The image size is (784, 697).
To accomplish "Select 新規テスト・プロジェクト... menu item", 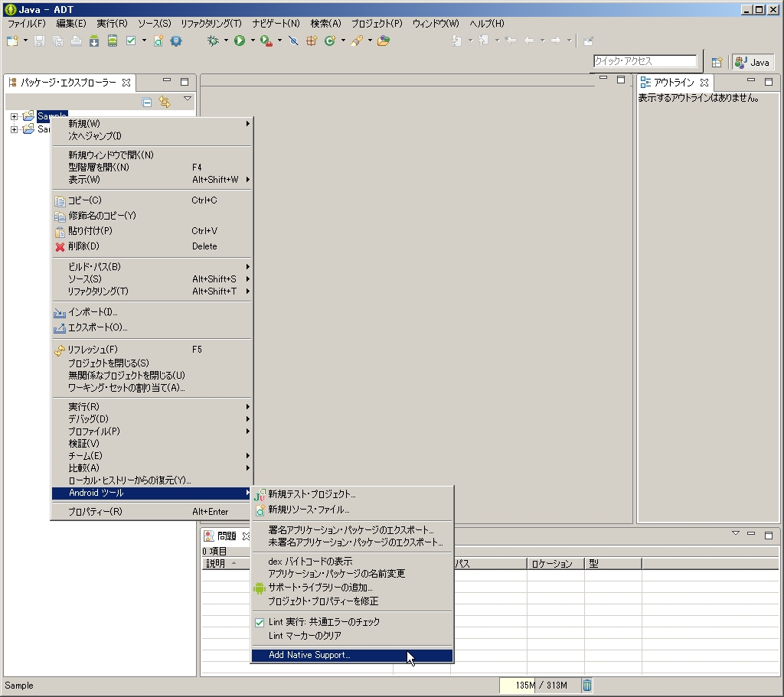I will tap(352, 494).
